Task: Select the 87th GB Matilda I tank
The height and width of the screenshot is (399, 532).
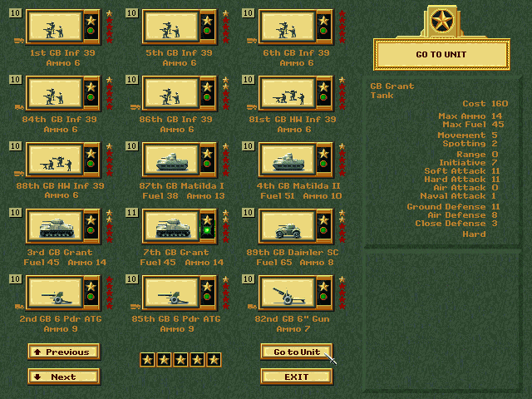Action: coord(170,160)
